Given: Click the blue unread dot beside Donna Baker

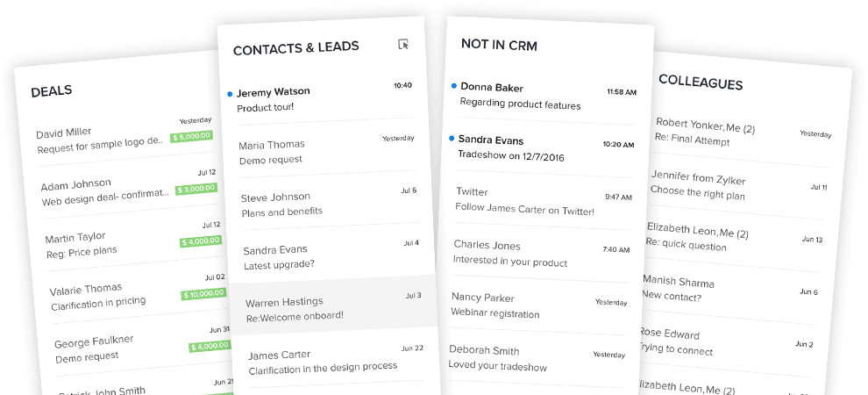Looking at the screenshot, I should coord(454,86).
